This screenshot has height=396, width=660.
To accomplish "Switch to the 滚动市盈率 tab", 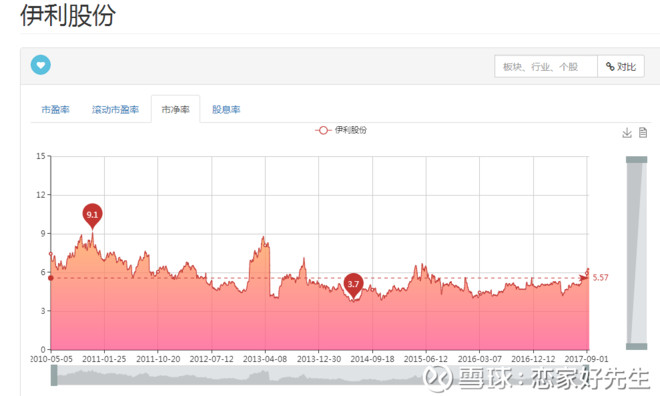I will [115, 109].
